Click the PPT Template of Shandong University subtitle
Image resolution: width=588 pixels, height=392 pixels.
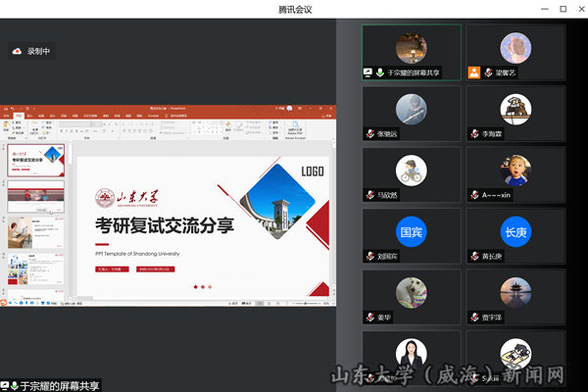point(137,254)
